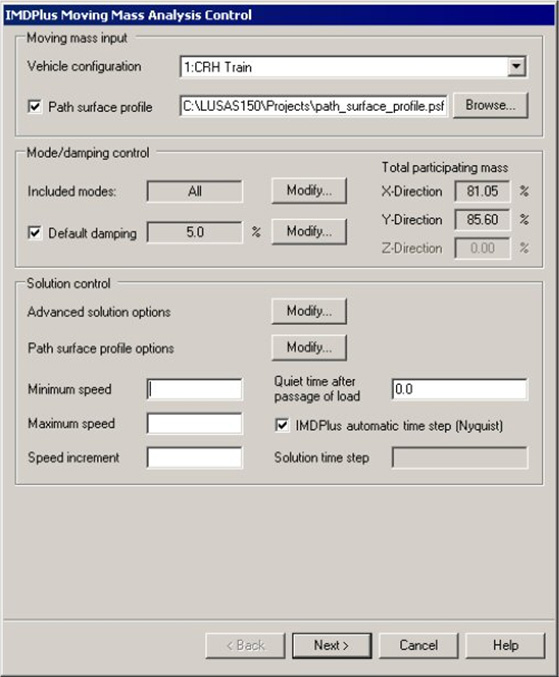Click Browse to select profile file
Screen dimensions: 559x677
click(490, 105)
